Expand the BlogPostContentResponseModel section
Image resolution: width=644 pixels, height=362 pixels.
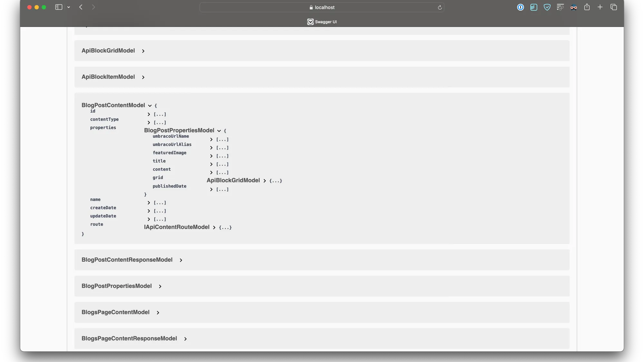pyautogui.click(x=180, y=260)
